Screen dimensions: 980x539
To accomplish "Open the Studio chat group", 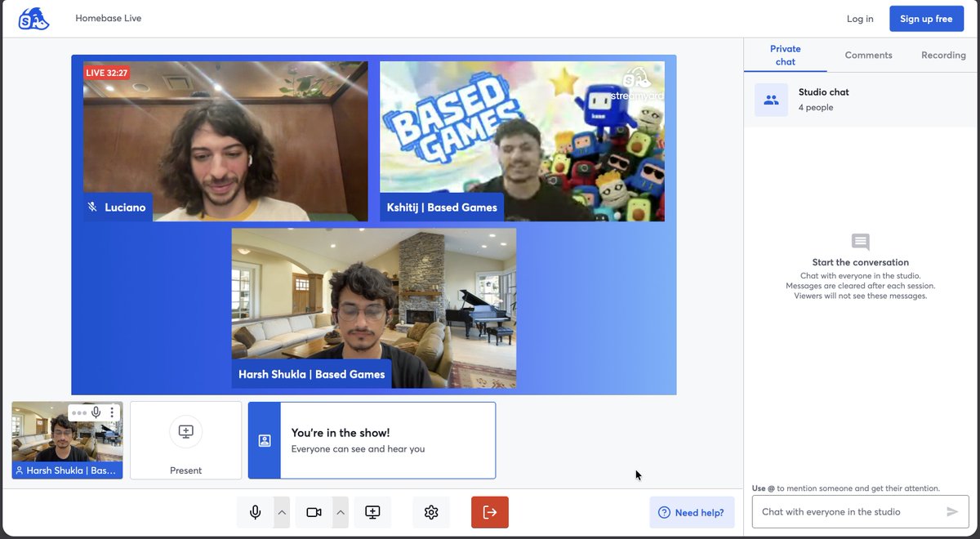I will tap(862, 100).
